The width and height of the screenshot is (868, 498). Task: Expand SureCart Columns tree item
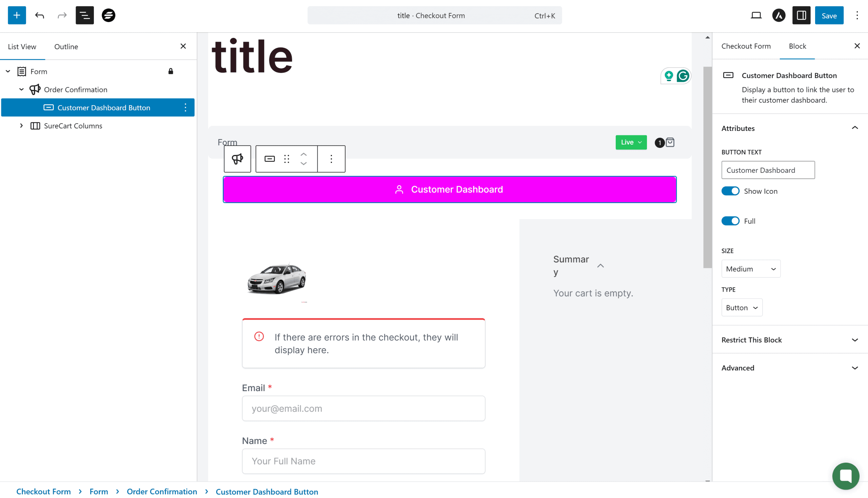21,126
